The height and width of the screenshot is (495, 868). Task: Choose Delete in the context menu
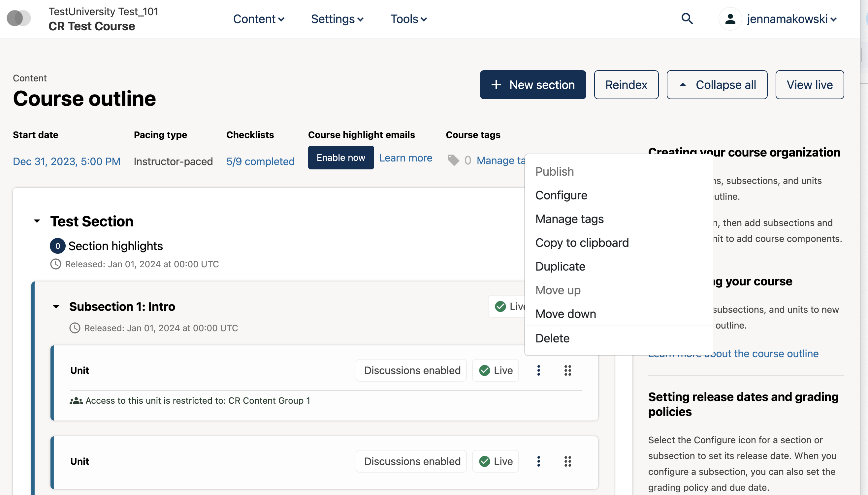tap(552, 338)
